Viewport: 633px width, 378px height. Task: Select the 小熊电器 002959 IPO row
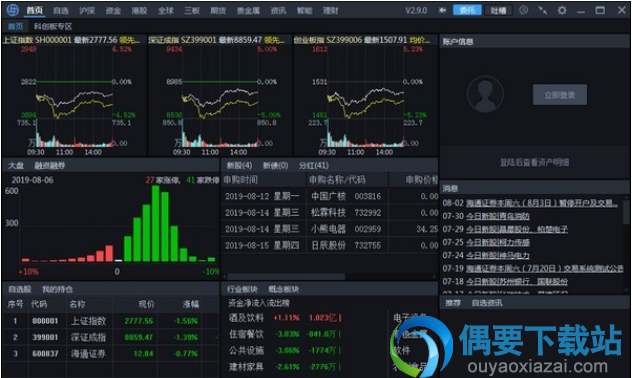(330, 229)
